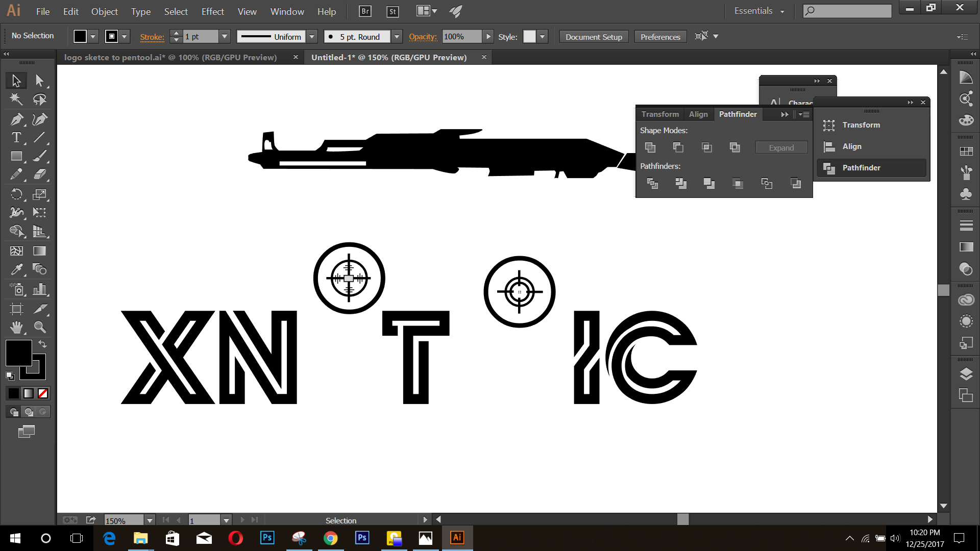Choose the Magic Wand tool
The image size is (980, 551).
click(x=16, y=99)
